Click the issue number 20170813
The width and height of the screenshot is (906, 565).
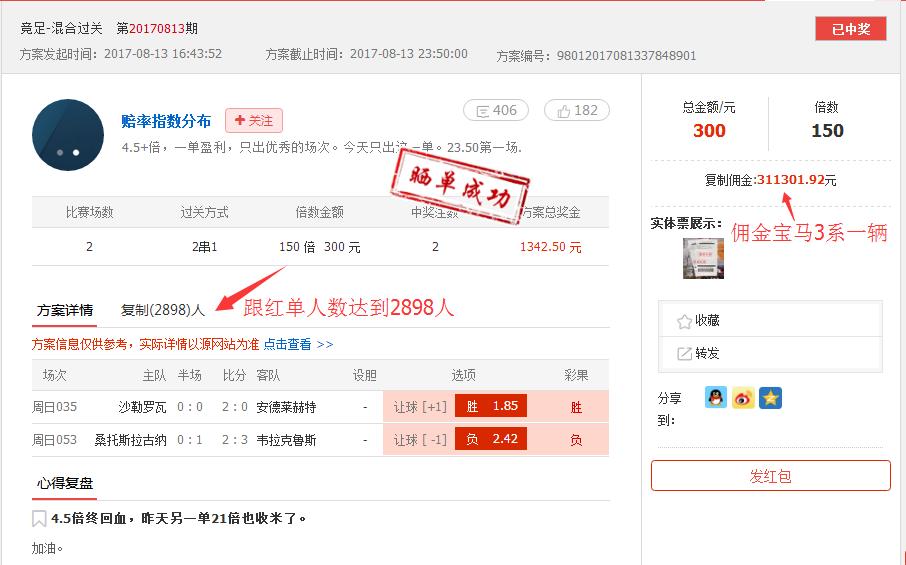click(157, 28)
